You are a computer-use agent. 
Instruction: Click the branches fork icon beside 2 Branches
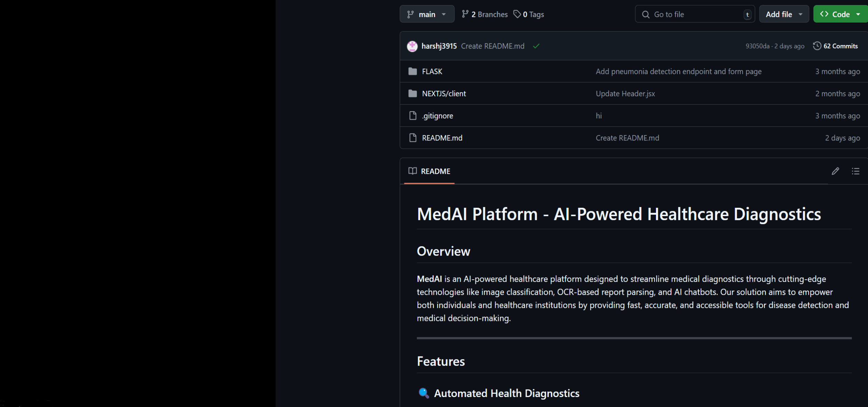(x=465, y=14)
